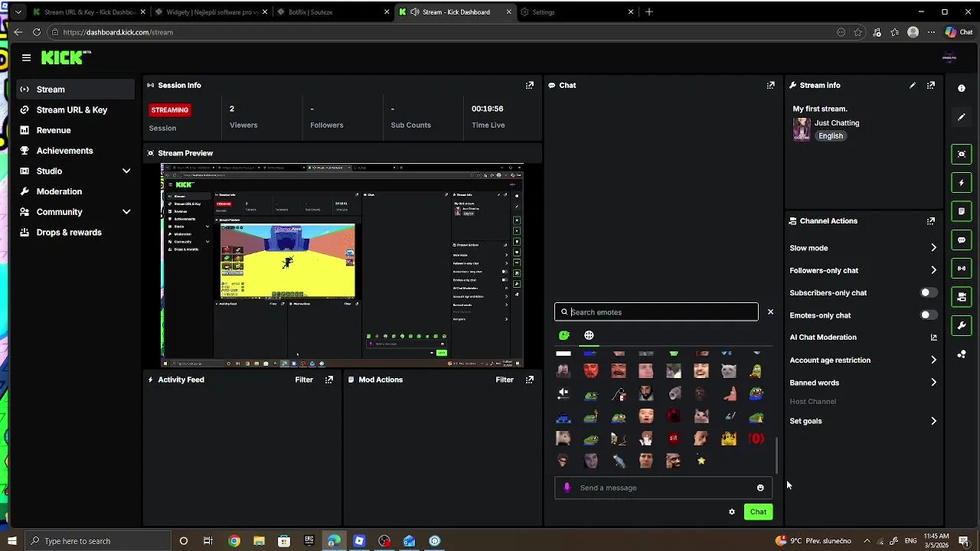Click the emote list scrollbar
The width and height of the screenshot is (980, 551).
(777, 455)
